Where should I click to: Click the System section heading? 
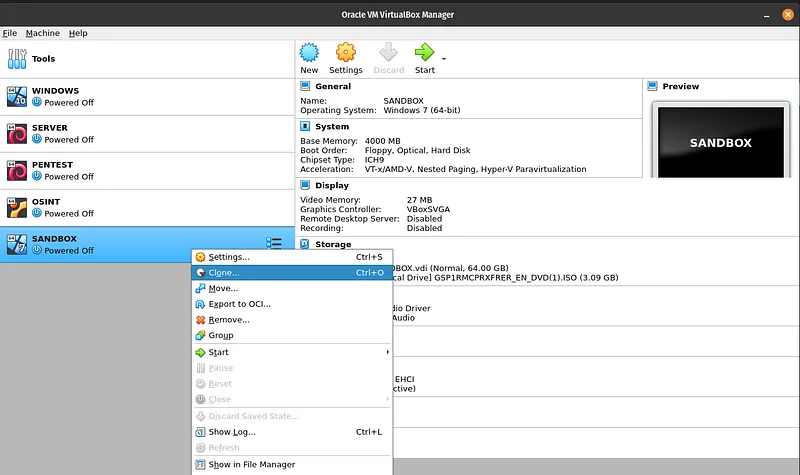(x=332, y=127)
